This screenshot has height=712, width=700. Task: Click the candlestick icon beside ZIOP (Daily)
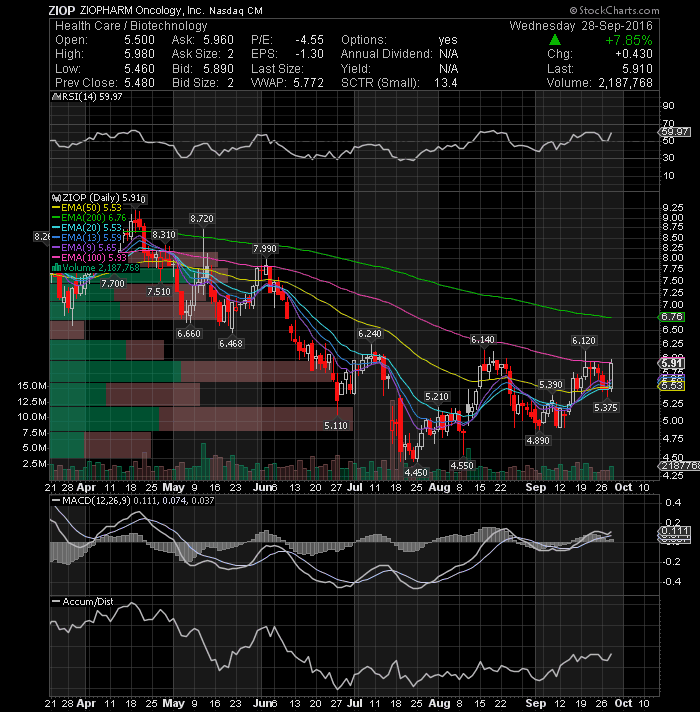pos(56,198)
